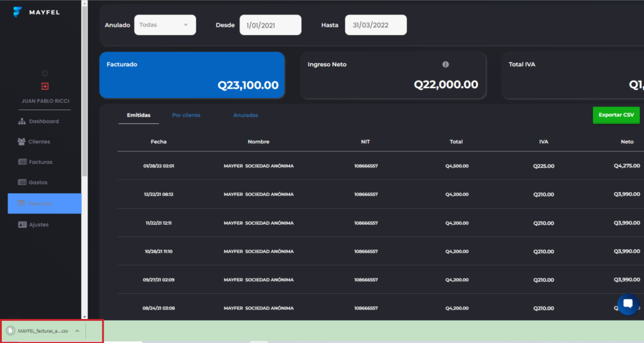Click the red logout icon
This screenshot has width=644, height=343.
(45, 86)
